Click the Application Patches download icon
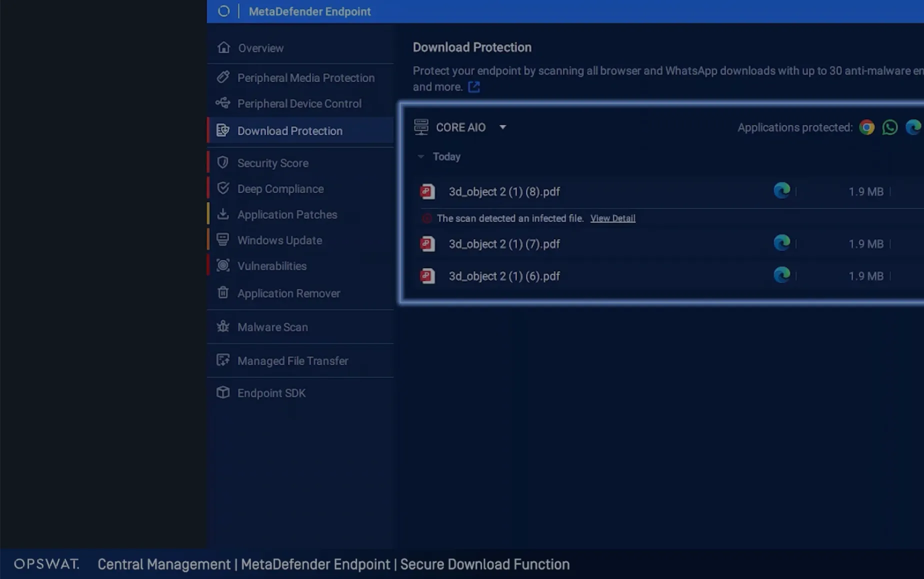 [223, 214]
